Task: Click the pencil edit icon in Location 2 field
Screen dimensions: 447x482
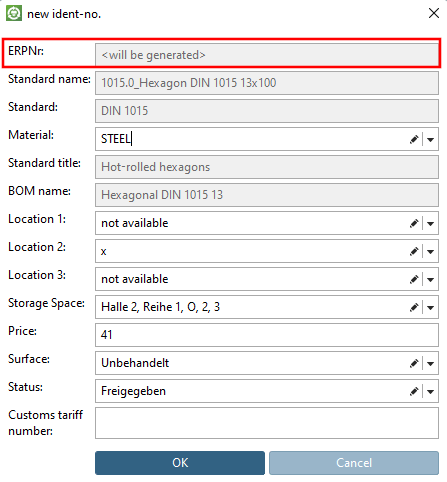Action: point(414,251)
